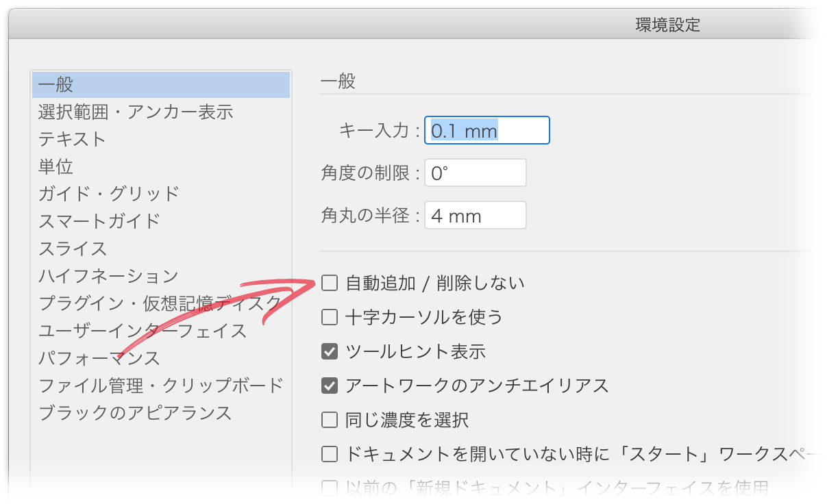Select the 一般 category in the sidebar

coord(161,84)
